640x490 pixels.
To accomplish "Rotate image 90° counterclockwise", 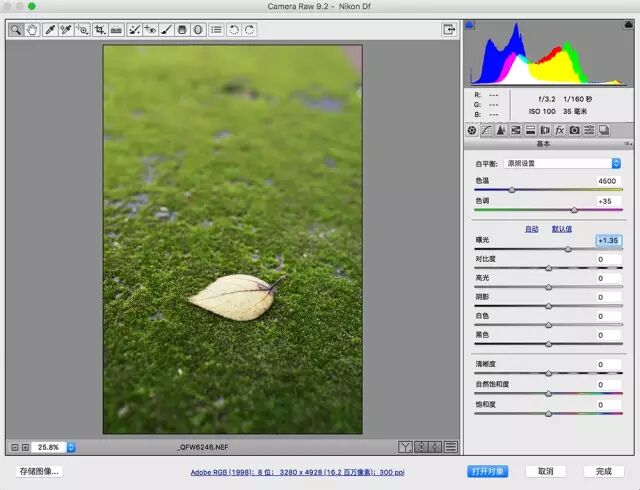I will tap(234, 30).
